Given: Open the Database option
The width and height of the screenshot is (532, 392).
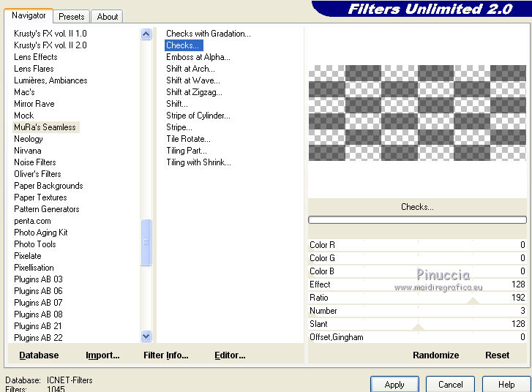Looking at the screenshot, I should [x=39, y=355].
